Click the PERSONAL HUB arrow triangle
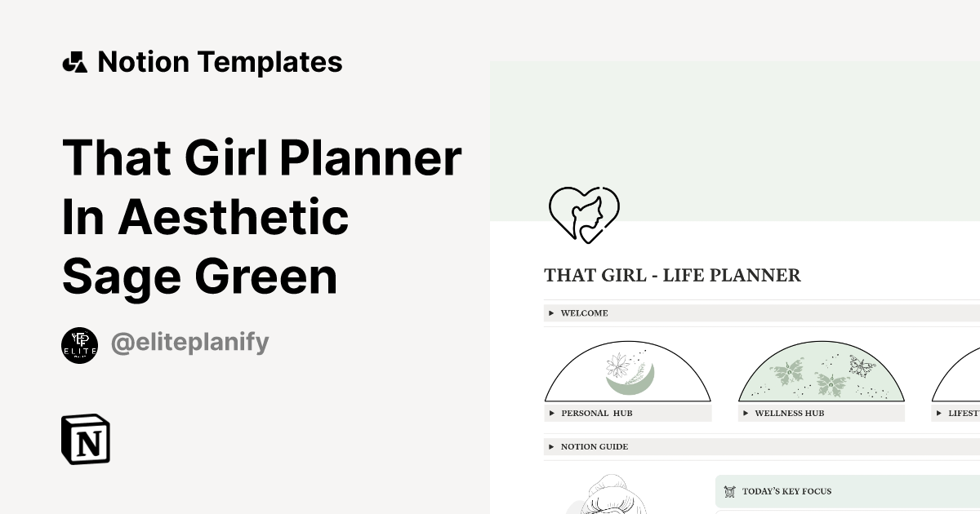980x514 pixels. (x=550, y=413)
